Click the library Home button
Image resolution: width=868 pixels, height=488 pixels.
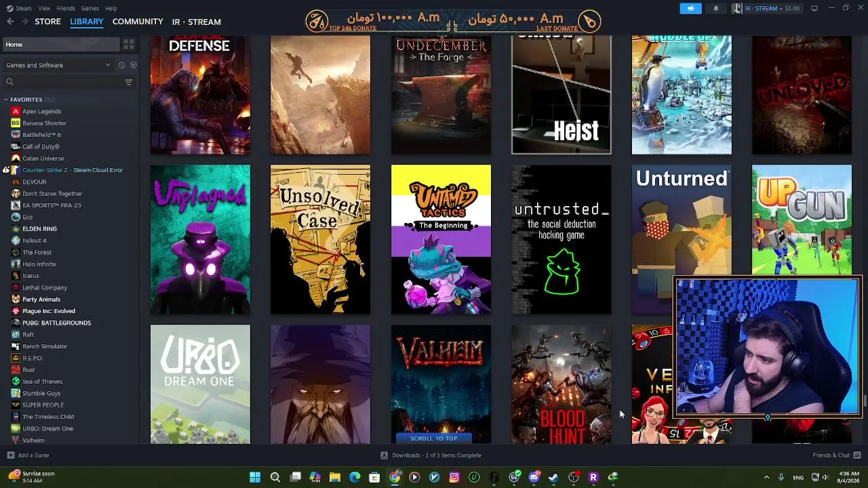tap(61, 44)
